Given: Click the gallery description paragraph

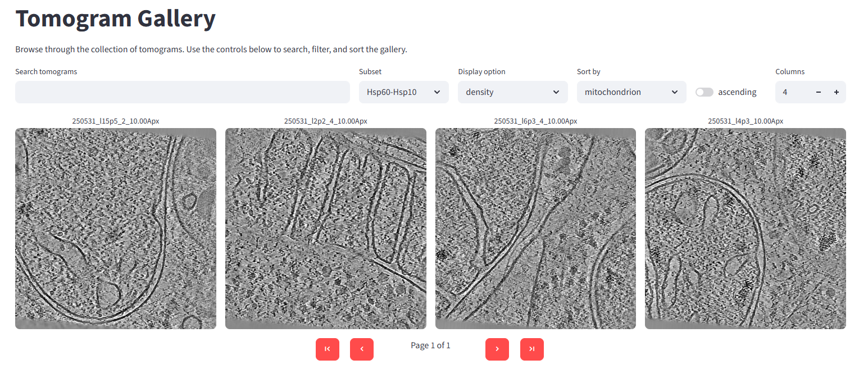Looking at the screenshot, I should (211, 49).
